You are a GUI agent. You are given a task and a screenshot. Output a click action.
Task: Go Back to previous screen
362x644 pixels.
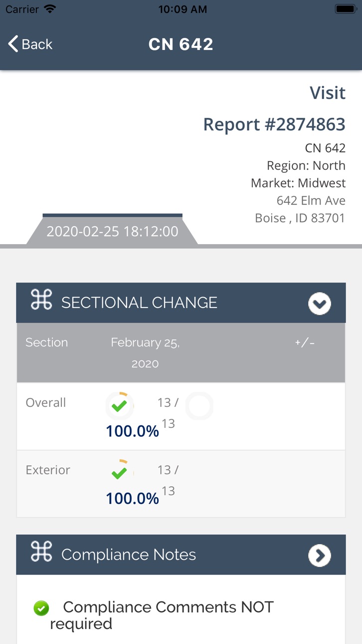click(30, 44)
